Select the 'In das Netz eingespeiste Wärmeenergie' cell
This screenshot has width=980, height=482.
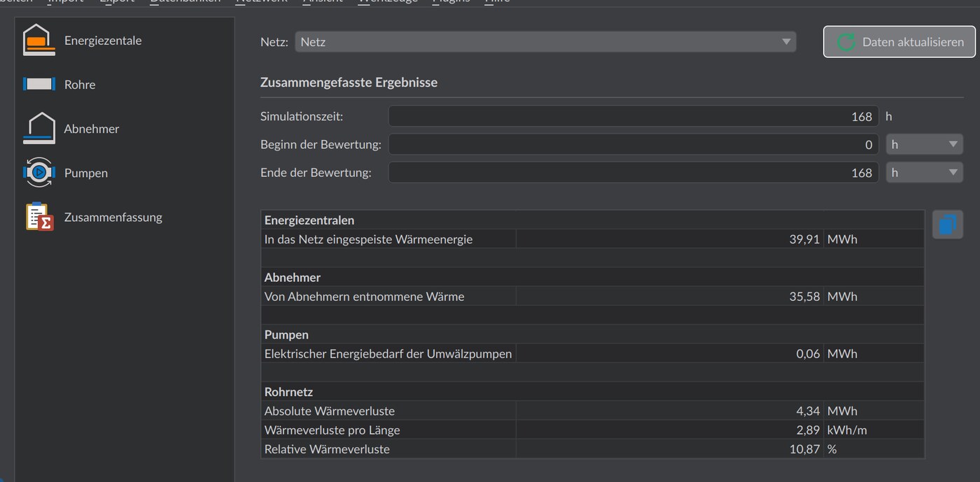tap(388, 239)
